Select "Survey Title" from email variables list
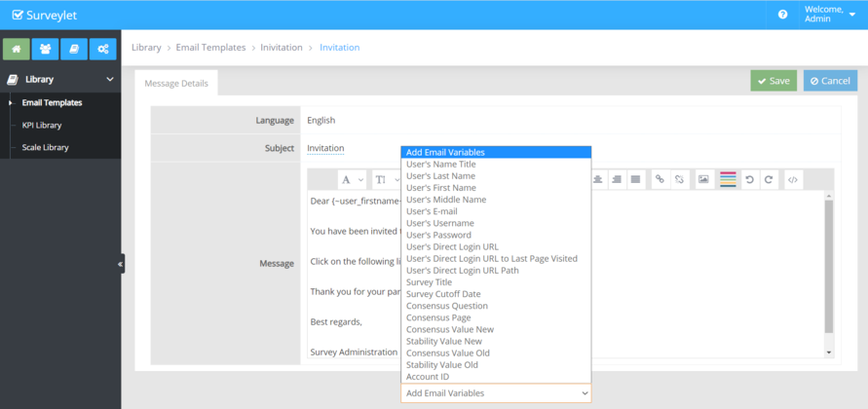The image size is (868, 409). click(429, 282)
